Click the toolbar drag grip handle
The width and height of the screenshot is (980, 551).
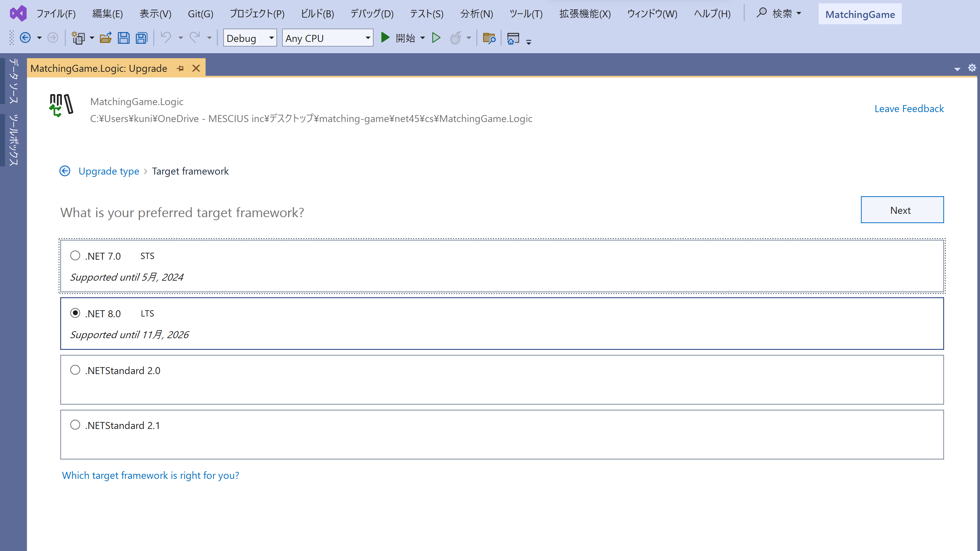11,38
